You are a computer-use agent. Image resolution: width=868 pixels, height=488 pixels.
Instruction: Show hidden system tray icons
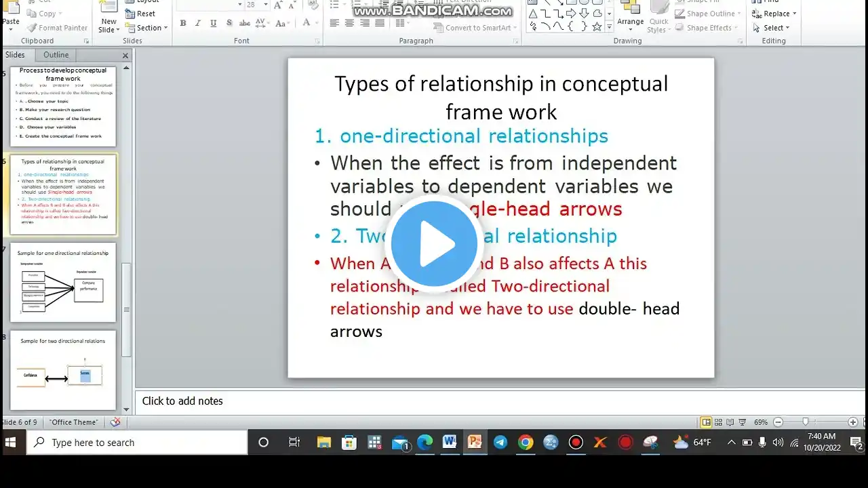coord(731,443)
